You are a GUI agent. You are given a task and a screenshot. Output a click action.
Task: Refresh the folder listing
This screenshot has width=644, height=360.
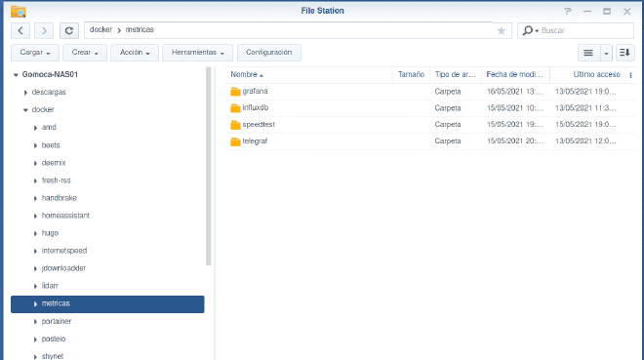coord(69,30)
